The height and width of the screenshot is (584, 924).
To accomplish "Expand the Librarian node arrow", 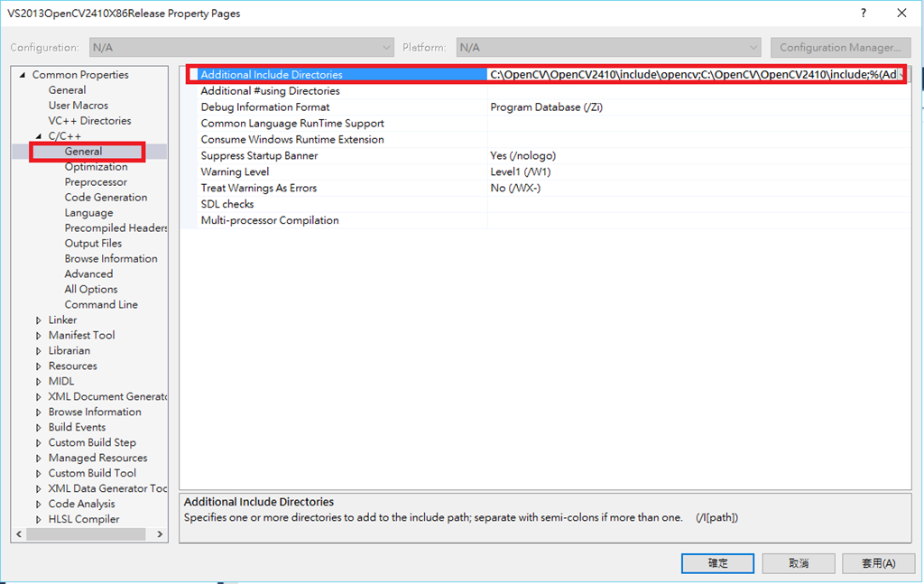I will point(39,350).
